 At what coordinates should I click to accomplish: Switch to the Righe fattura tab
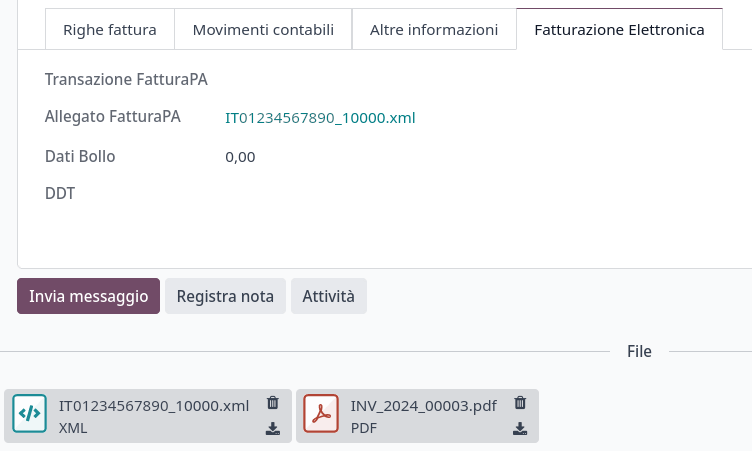point(110,30)
